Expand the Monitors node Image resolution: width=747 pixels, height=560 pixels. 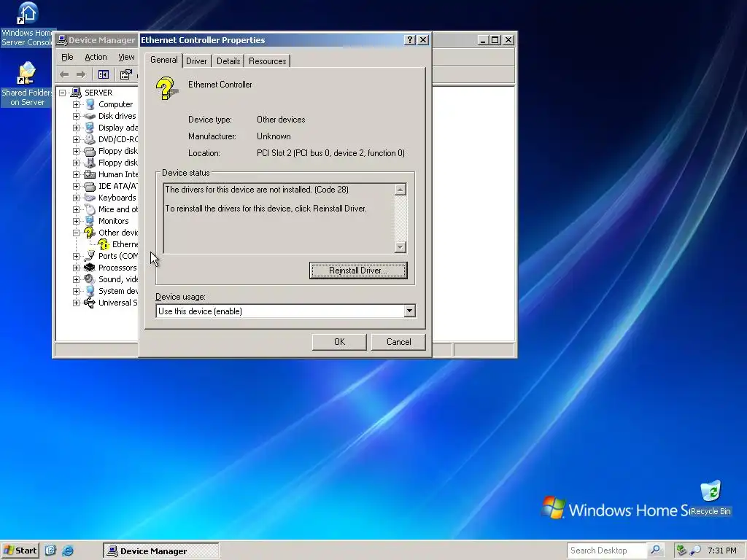tap(76, 221)
